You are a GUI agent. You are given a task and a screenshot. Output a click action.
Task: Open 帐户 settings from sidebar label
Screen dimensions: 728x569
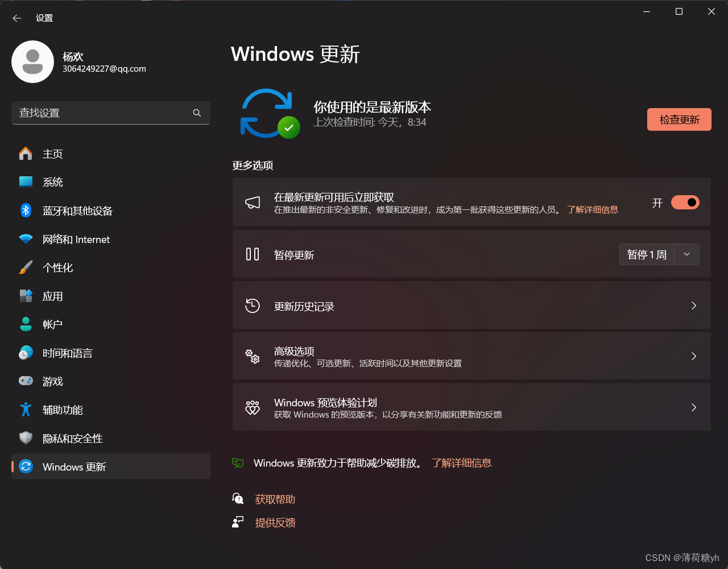pyautogui.click(x=52, y=324)
